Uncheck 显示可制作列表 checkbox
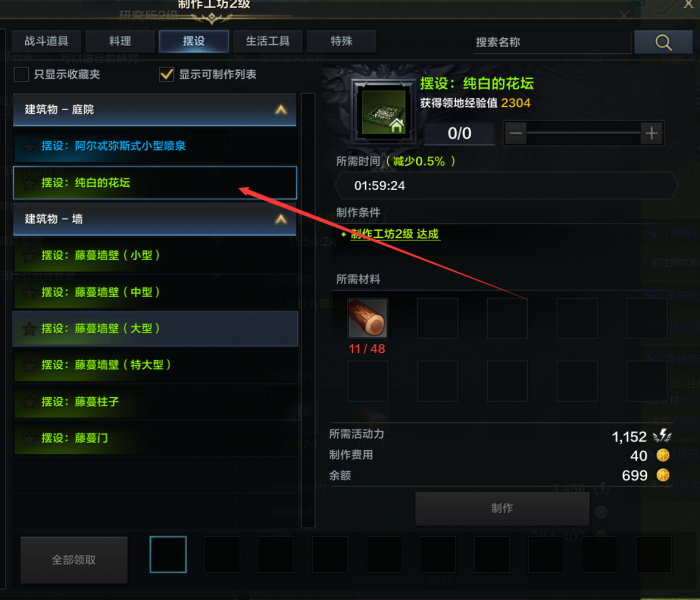 [x=167, y=74]
